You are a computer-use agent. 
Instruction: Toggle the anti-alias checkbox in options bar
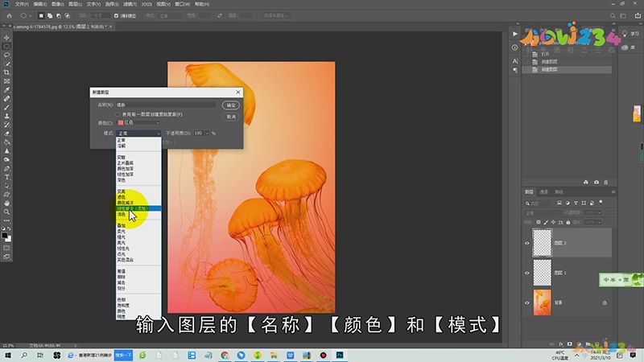click(x=116, y=15)
